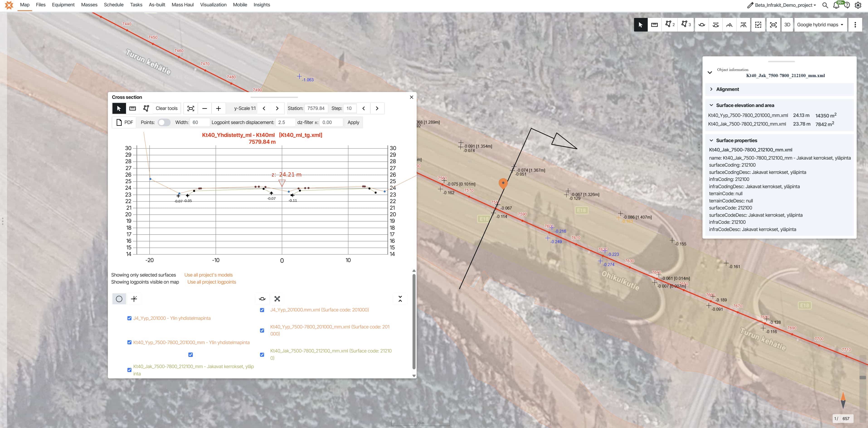Viewport: 868px width, 428px height.
Task: Open the cross section tool in map toolbar
Action: click(702, 25)
